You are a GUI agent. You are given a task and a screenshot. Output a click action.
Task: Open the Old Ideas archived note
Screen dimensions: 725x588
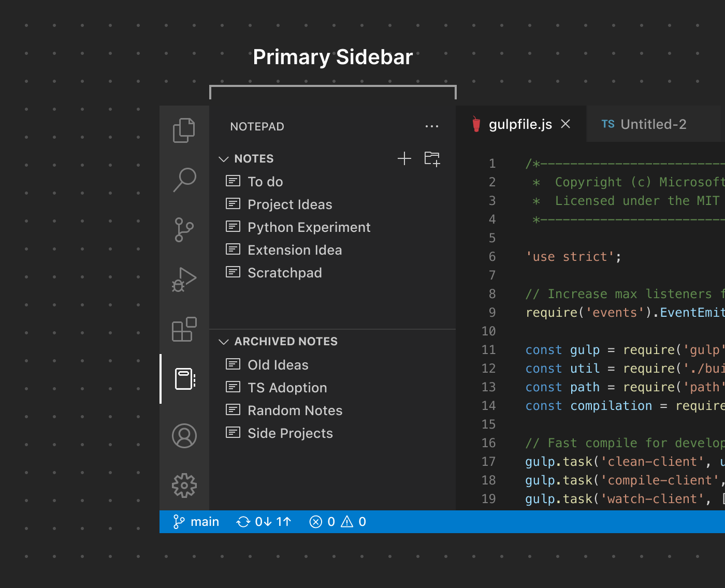pyautogui.click(x=278, y=364)
